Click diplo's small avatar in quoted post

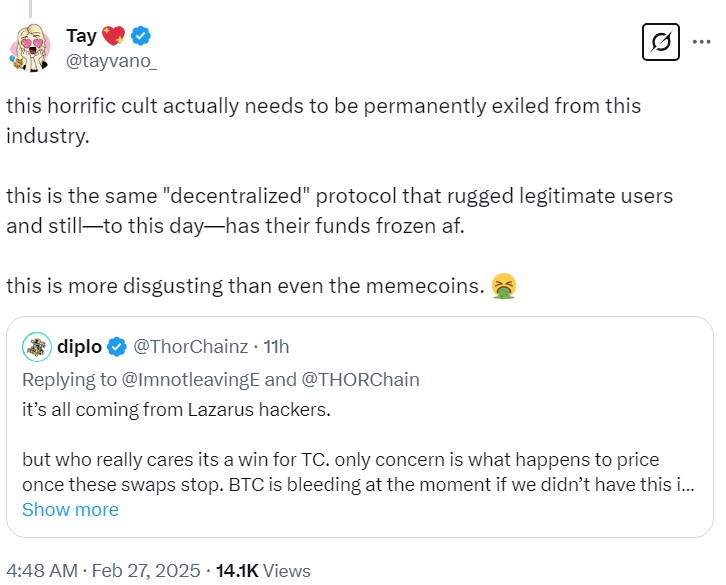coord(37,346)
